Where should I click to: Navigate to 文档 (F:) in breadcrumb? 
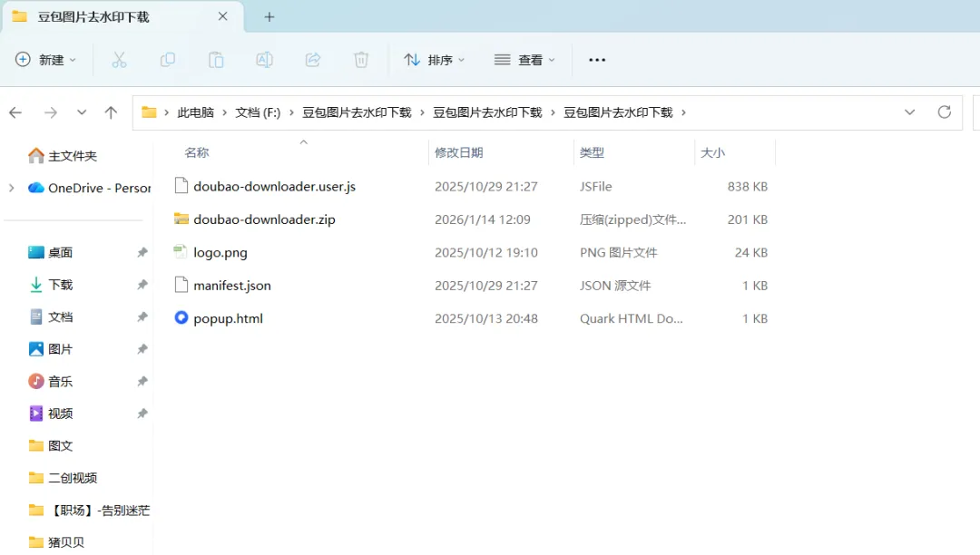(258, 112)
